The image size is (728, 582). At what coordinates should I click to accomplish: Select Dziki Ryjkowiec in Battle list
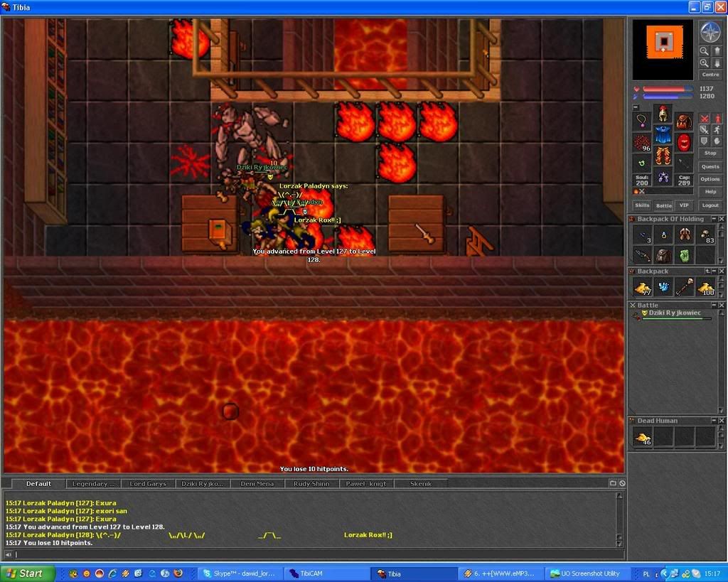[x=671, y=315]
